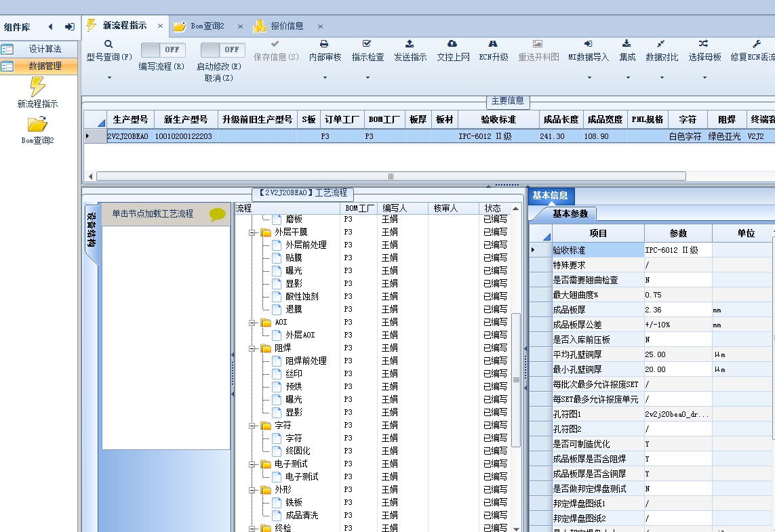Viewport: 775px width, 532px height.
Task: Click the 终固化 document icon
Action: 277,451
